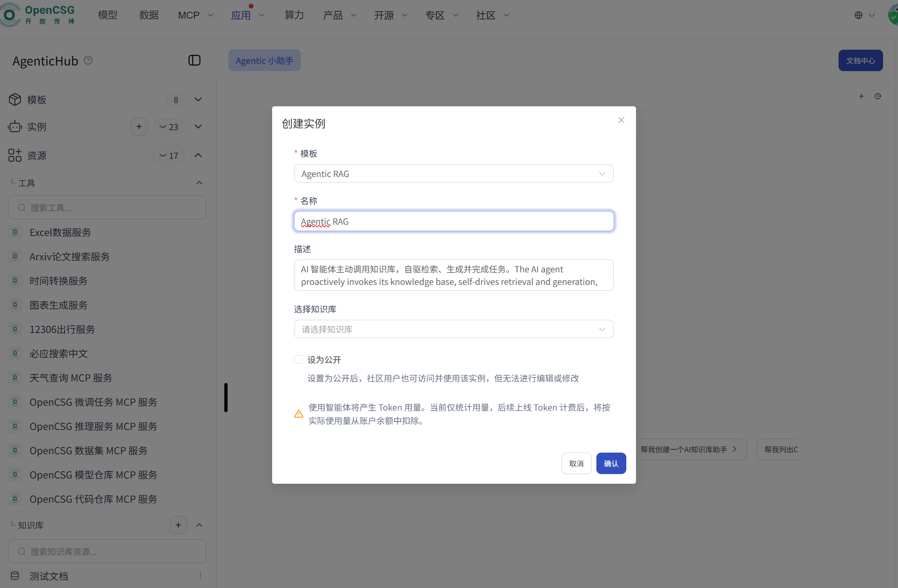Confirm instance creation with 确认 button
Screen dimensions: 898x588
[x=611, y=463]
